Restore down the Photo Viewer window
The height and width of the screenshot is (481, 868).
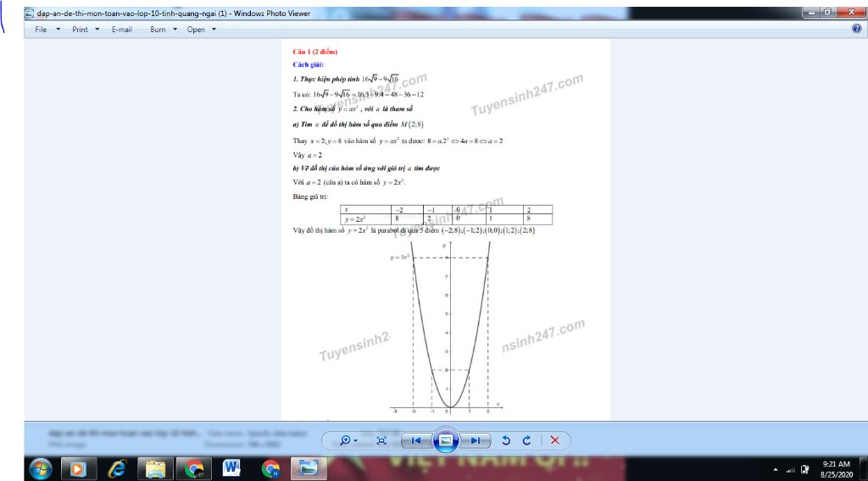click(x=827, y=12)
